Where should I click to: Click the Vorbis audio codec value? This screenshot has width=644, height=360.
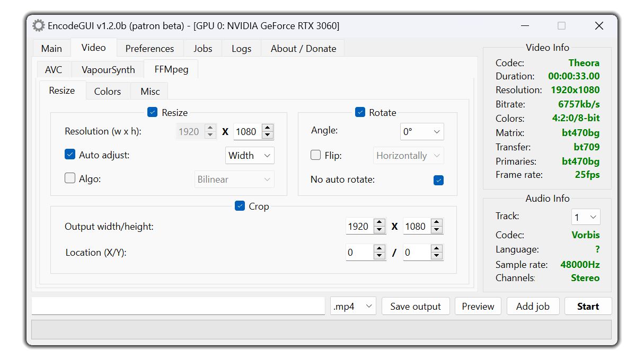pyautogui.click(x=586, y=235)
